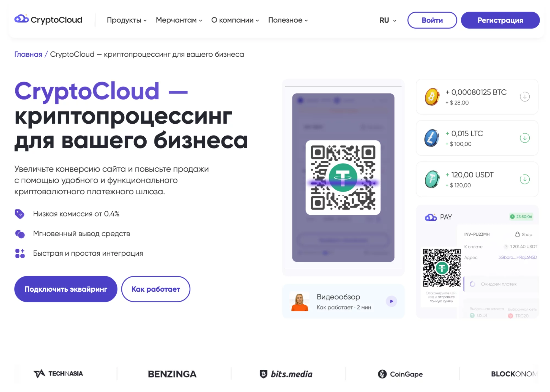Viewport: 550px width, 392px height.
Task: Open the RU language selector
Action: [x=388, y=20]
